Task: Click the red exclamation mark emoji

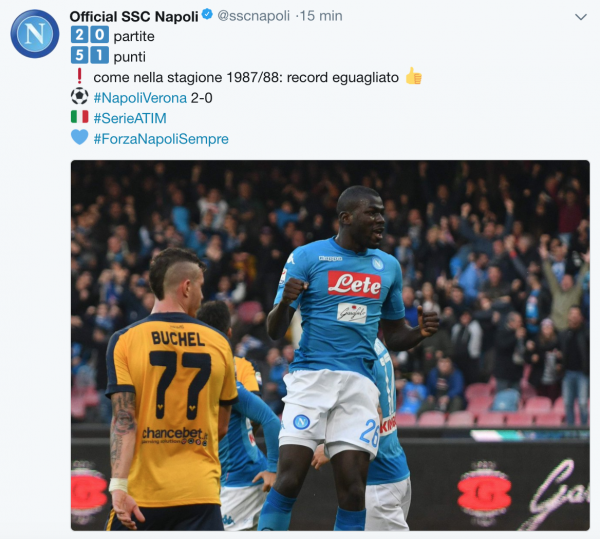Action: [x=79, y=76]
